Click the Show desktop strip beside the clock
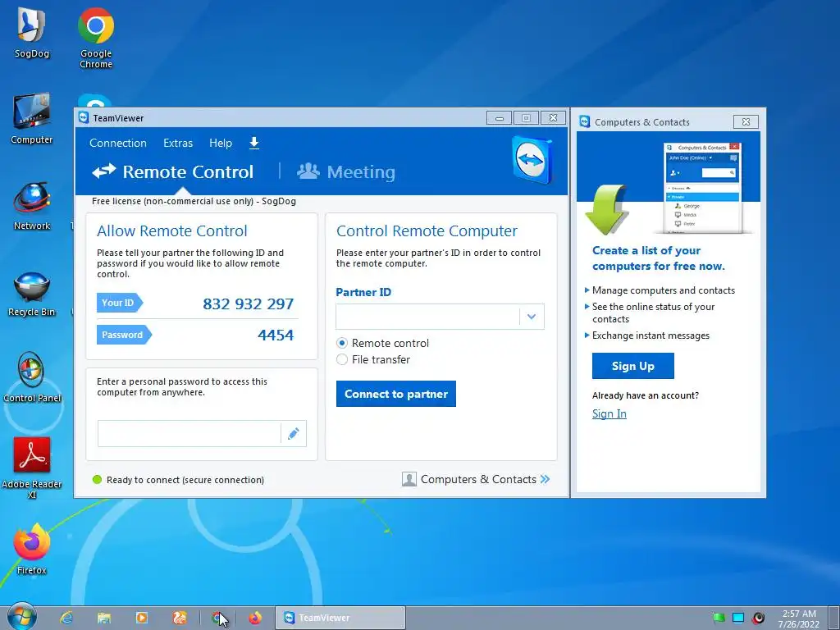840x630 pixels. [x=834, y=618]
